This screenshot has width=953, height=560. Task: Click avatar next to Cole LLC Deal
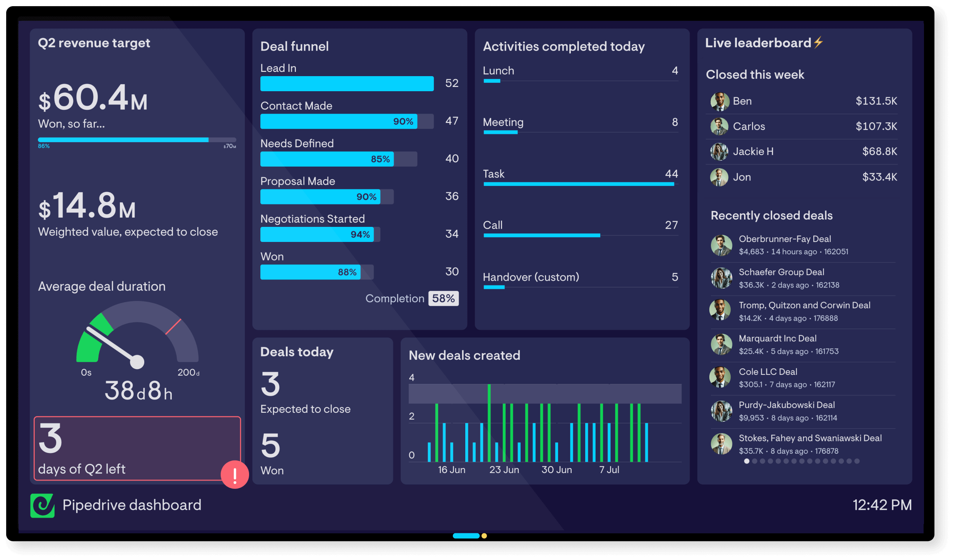pos(720,377)
